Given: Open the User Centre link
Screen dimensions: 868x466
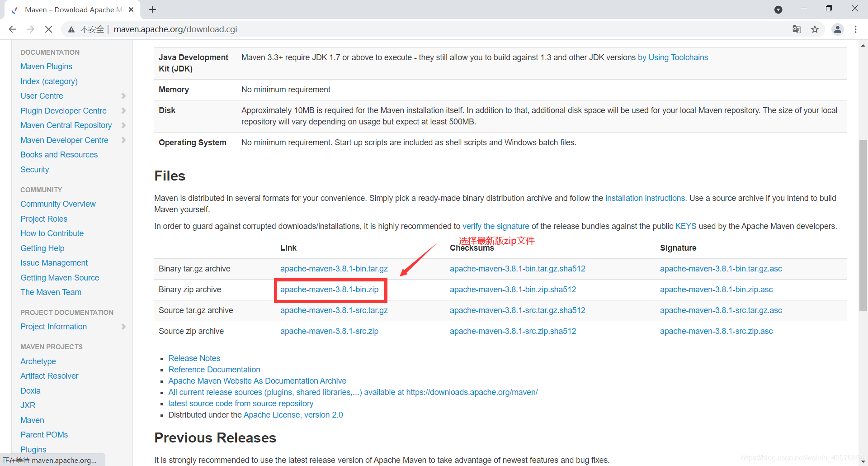Looking at the screenshot, I should 42,96.
